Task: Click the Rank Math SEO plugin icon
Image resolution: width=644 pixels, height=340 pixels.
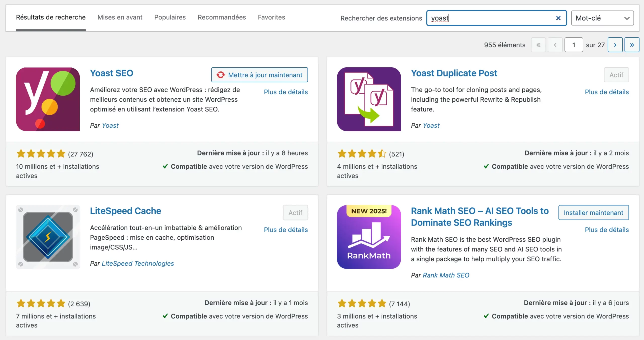Action: 369,237
